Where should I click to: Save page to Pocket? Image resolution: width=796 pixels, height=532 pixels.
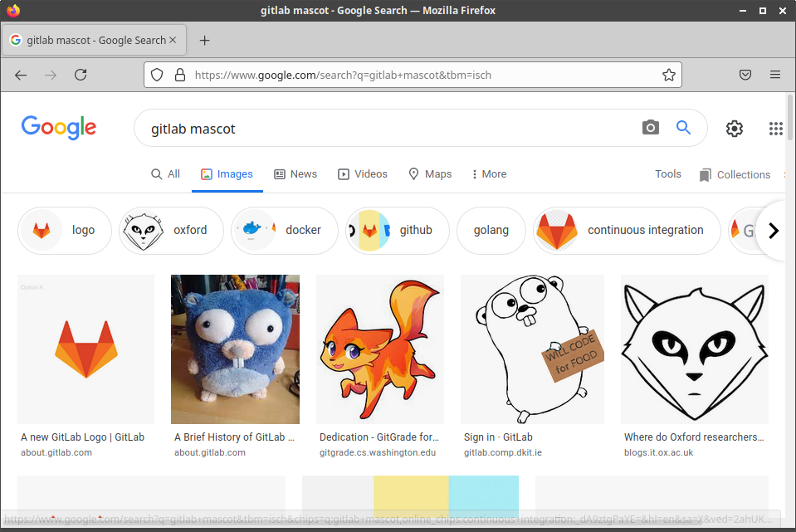[x=745, y=76]
